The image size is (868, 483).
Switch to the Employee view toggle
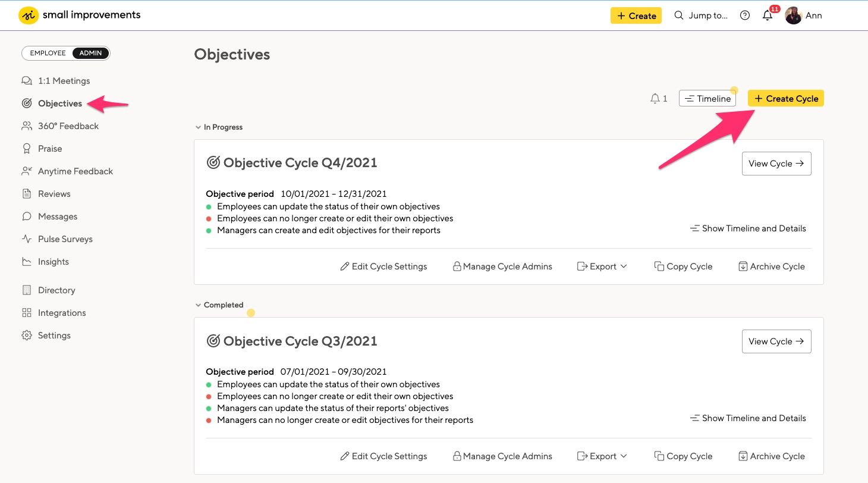tap(48, 53)
